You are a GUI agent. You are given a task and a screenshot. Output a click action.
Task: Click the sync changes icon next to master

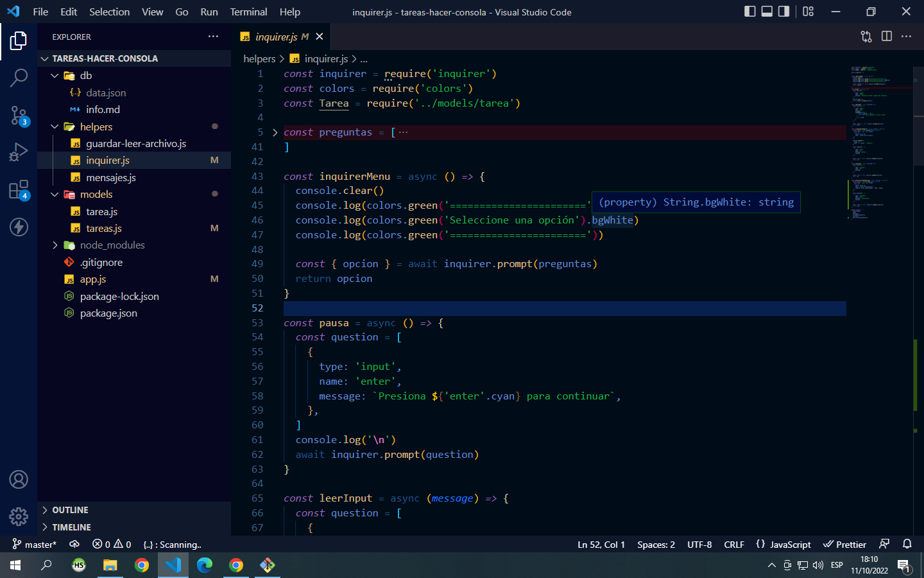click(74, 544)
